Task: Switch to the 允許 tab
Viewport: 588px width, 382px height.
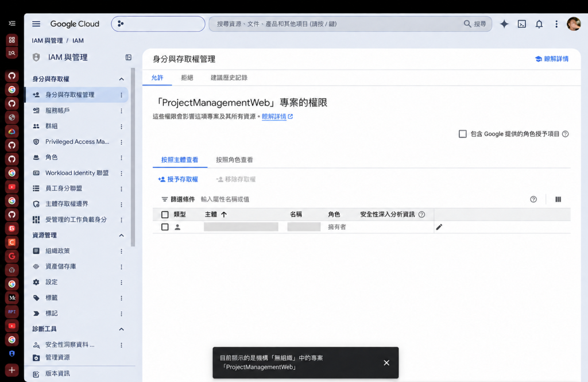Action: tap(157, 78)
